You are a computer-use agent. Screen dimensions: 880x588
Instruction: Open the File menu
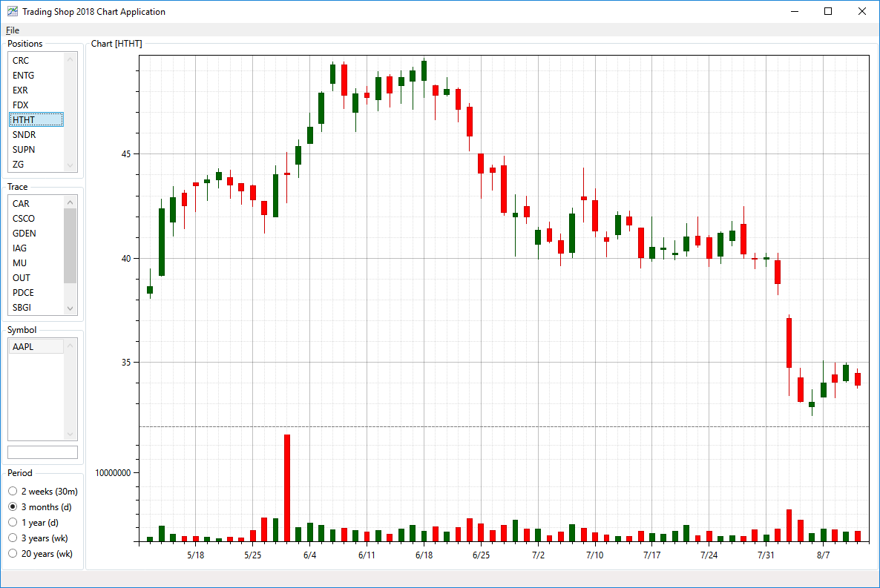tap(13, 30)
